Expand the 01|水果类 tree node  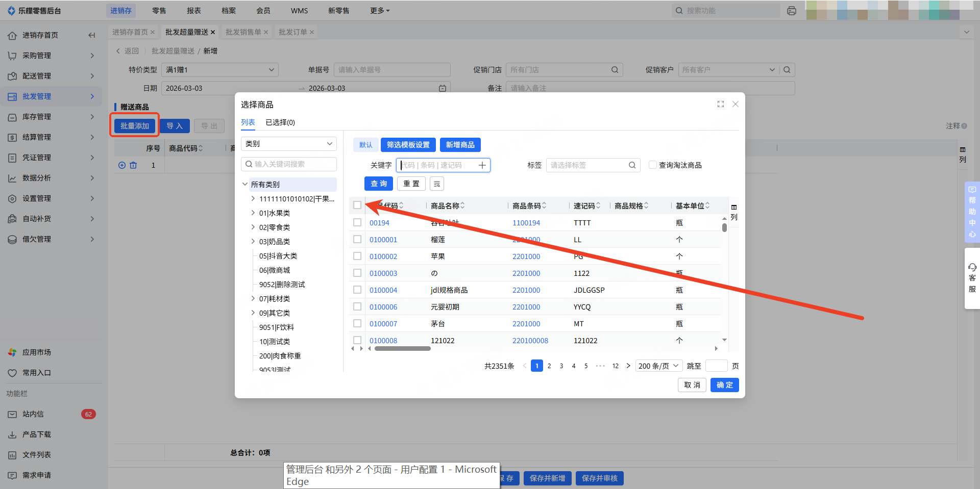253,213
